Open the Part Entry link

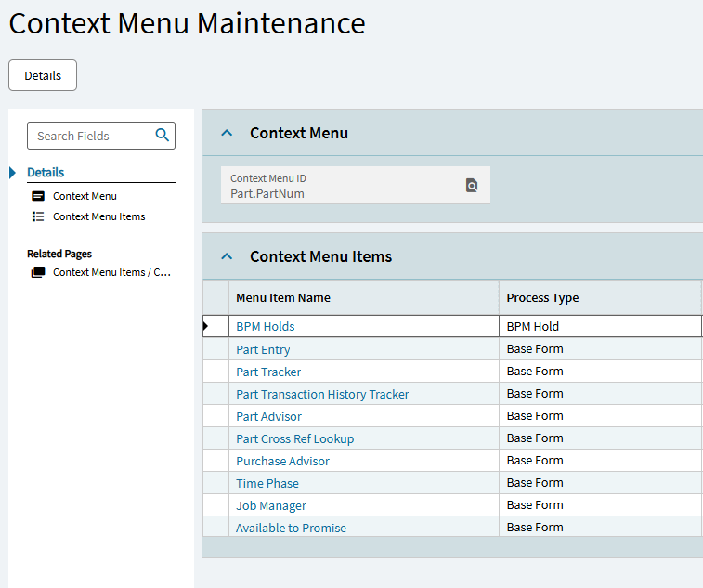pyautogui.click(x=263, y=349)
